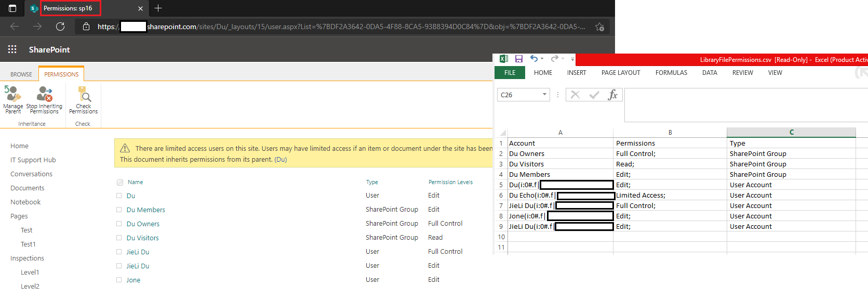Check the box for Jone
Viewport: 868px width, 298px height.
pyautogui.click(x=119, y=280)
